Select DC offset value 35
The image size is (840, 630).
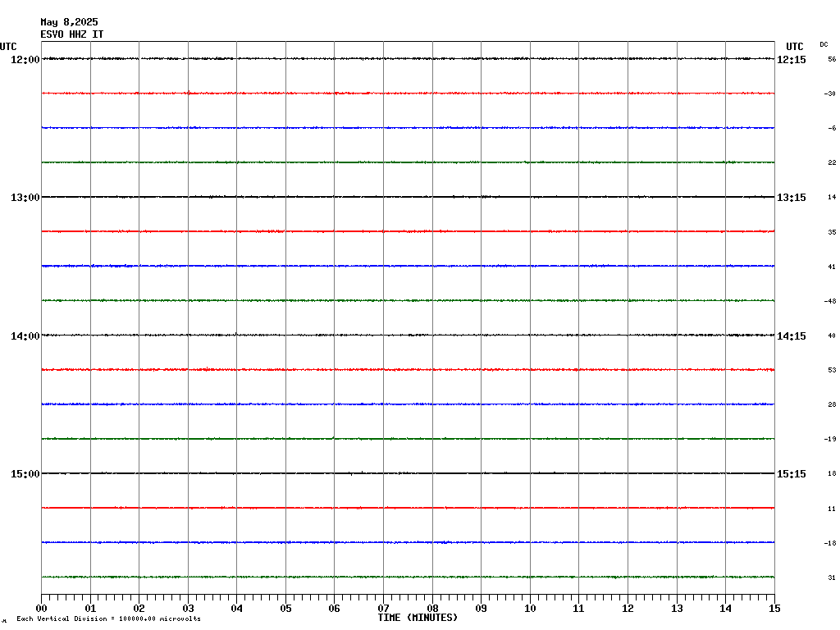coord(832,232)
